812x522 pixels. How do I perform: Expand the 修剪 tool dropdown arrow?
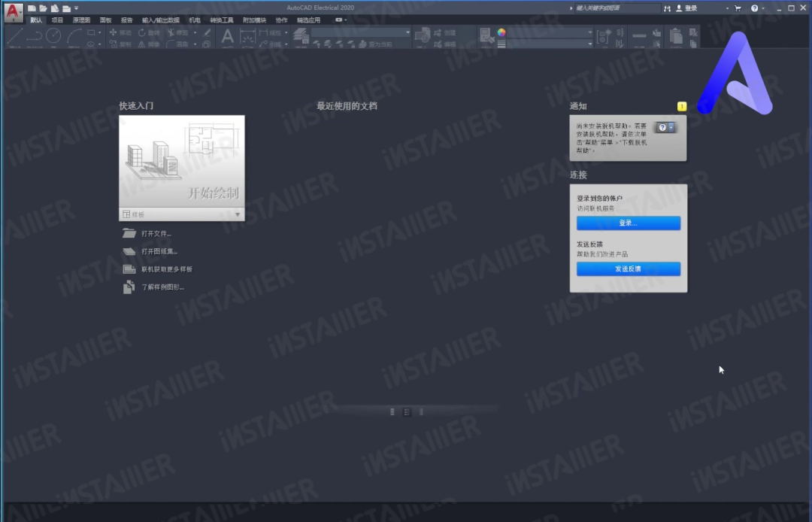195,32
